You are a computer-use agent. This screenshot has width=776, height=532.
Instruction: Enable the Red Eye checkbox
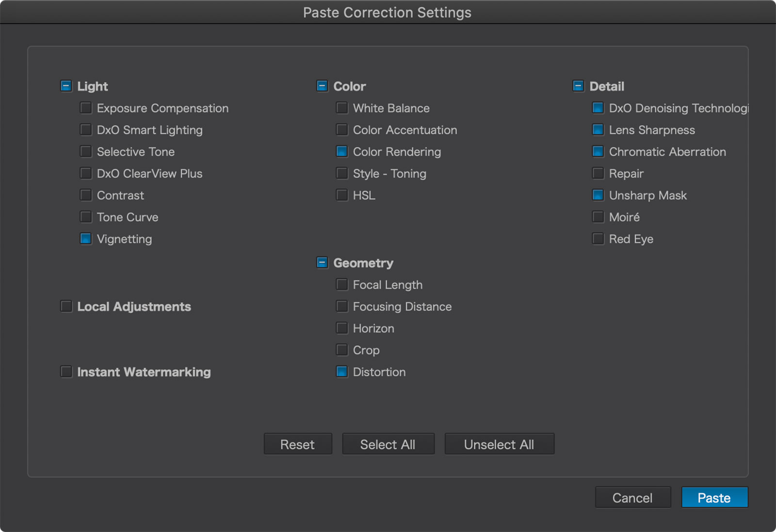pos(598,239)
